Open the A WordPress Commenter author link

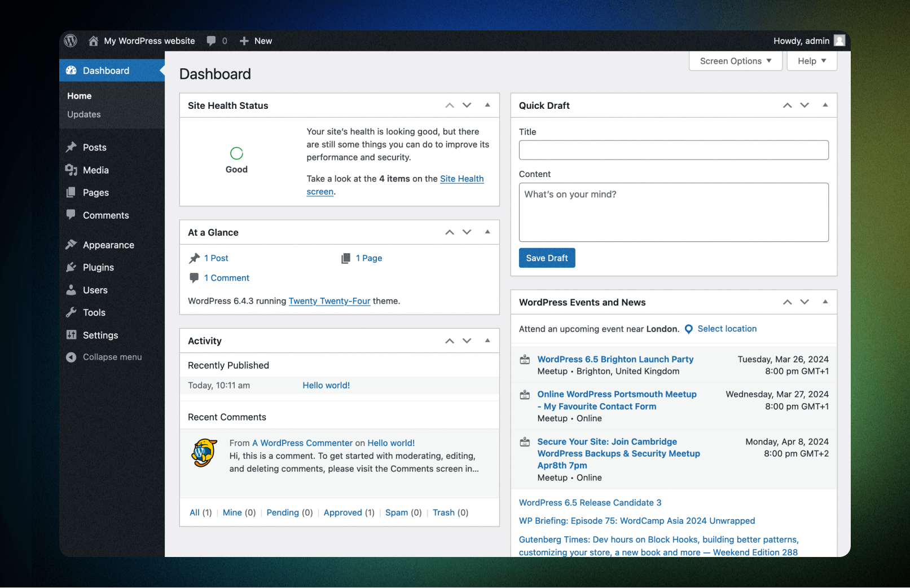302,443
